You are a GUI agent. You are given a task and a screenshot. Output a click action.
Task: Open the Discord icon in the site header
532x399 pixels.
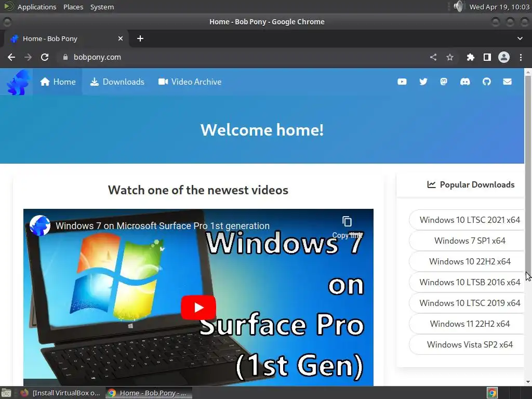coord(465,82)
